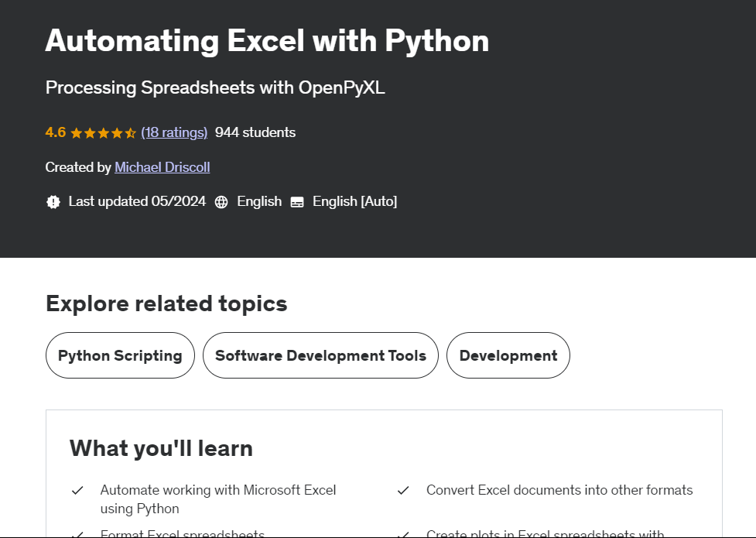The height and width of the screenshot is (538, 756).
Task: Select the Software Development Tools topic
Action: [x=320, y=355]
